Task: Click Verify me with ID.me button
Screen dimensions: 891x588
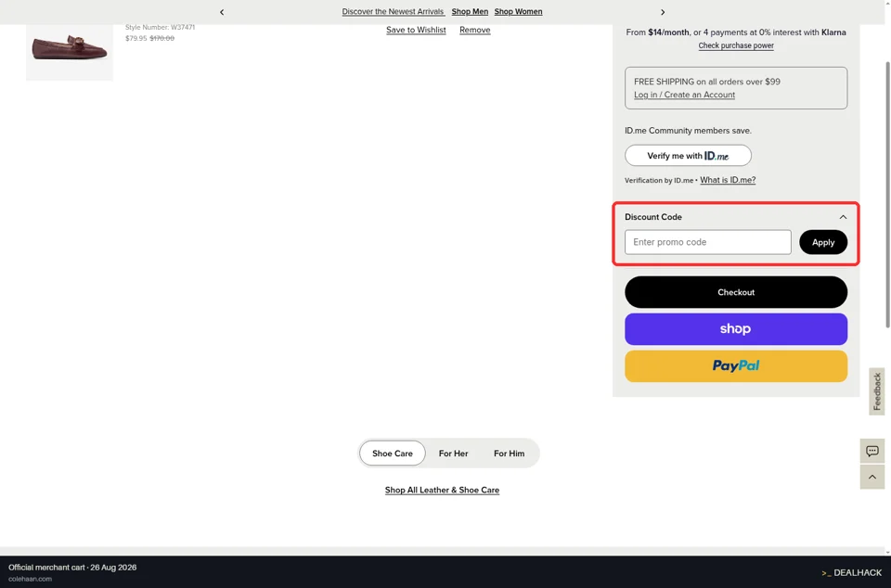Action: 688,156
